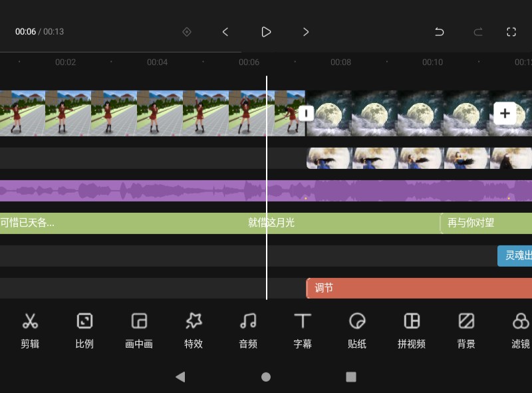
Task: Tap the plus button to add clip
Action: [x=505, y=113]
